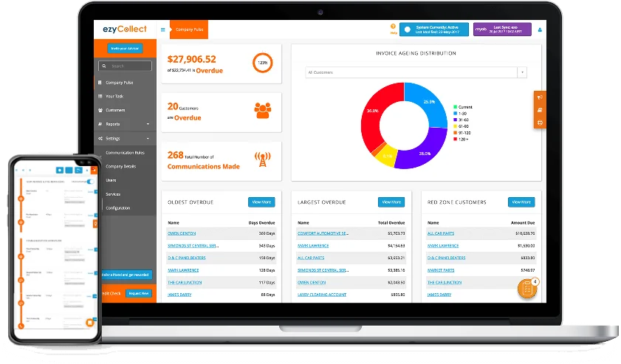Open MARKET PARTS link in Red Zone Customers

pyautogui.click(x=441, y=270)
